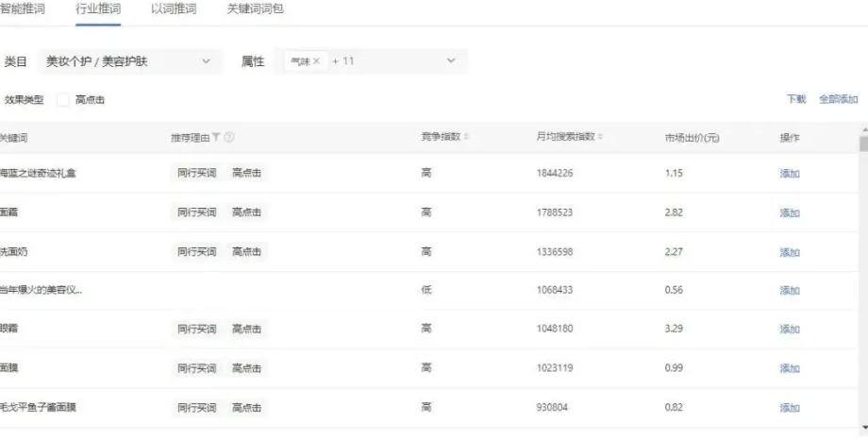This screenshot has height=441, width=868.
Task: Click search index value 930804
Action: point(552,407)
